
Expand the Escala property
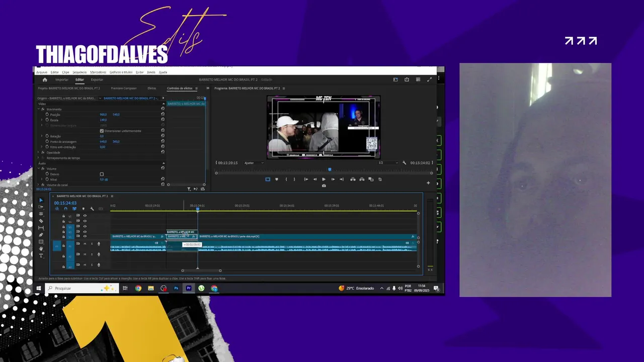click(41, 120)
